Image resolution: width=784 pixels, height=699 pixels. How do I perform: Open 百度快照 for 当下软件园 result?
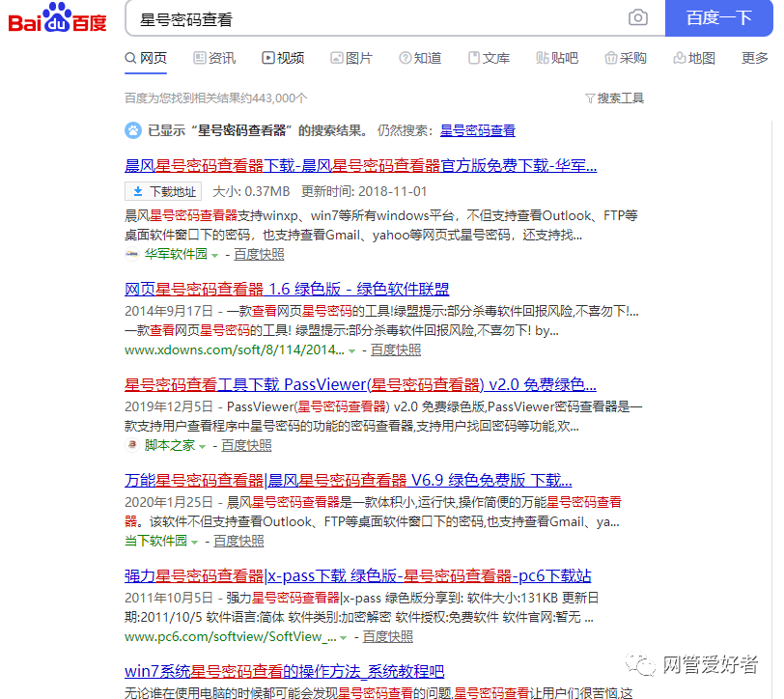point(238,541)
